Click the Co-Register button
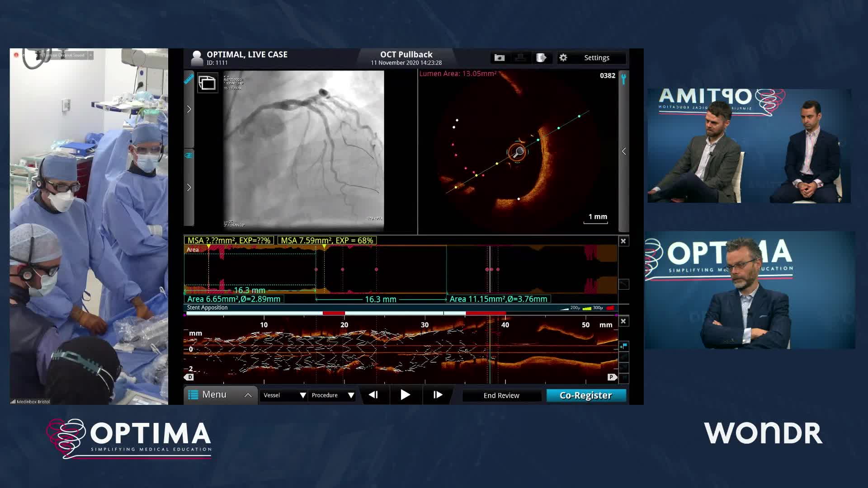Viewport: 868px width, 488px height. point(586,395)
